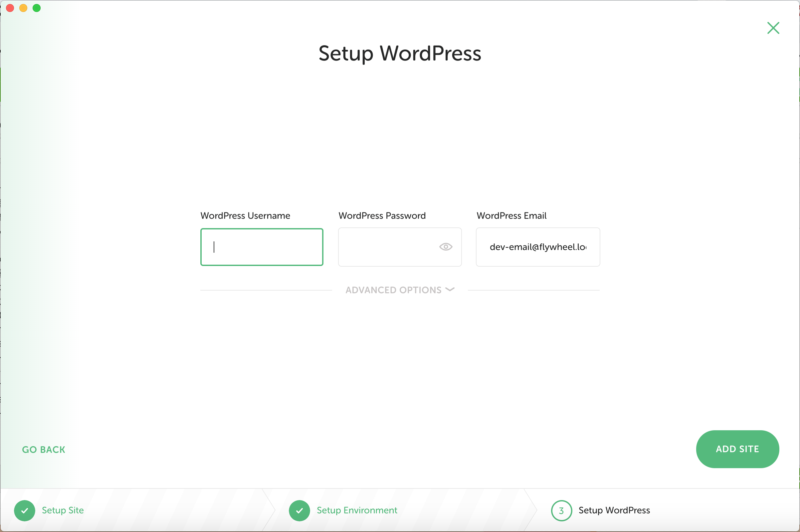Click inside the WordPress Password field

[x=387, y=247]
